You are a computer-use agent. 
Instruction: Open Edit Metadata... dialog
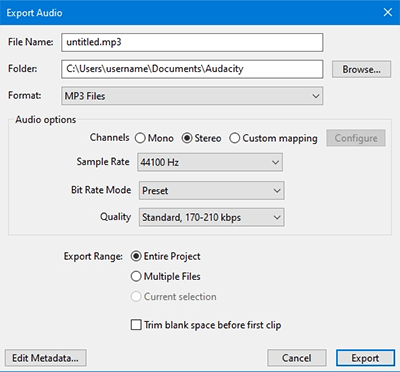click(46, 358)
